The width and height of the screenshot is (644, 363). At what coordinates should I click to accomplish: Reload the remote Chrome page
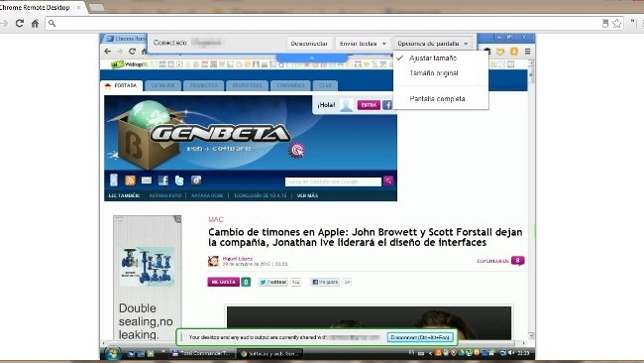coord(132,52)
